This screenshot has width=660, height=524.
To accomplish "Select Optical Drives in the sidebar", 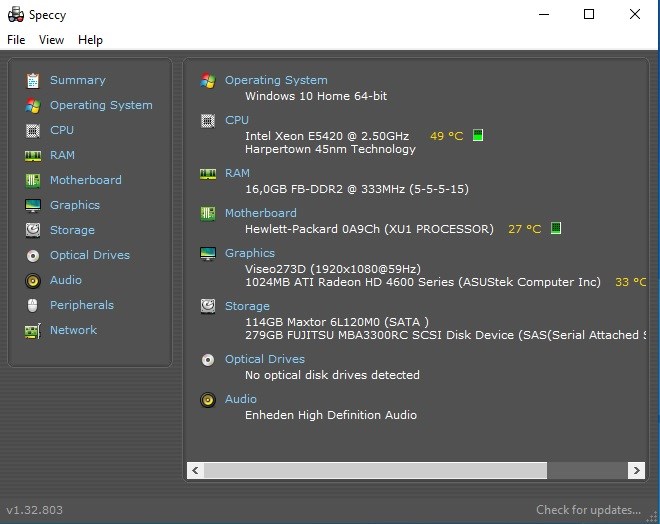I will [90, 255].
